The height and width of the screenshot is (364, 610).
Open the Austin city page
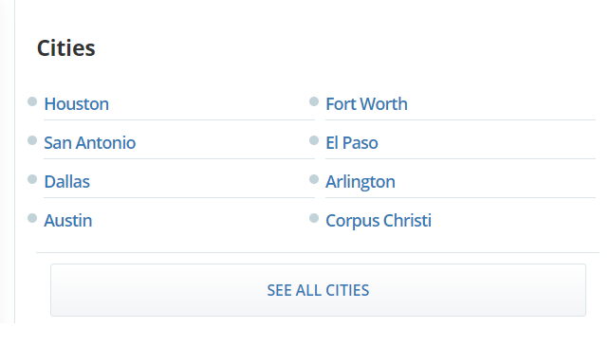[68, 221]
